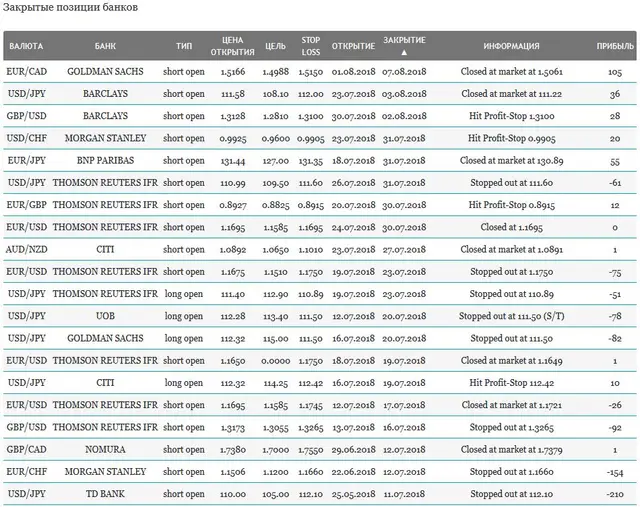Screen dimensions: 640x507
Task: Click 'Hit Profit-Stop 112.42'
Action: pos(511,383)
